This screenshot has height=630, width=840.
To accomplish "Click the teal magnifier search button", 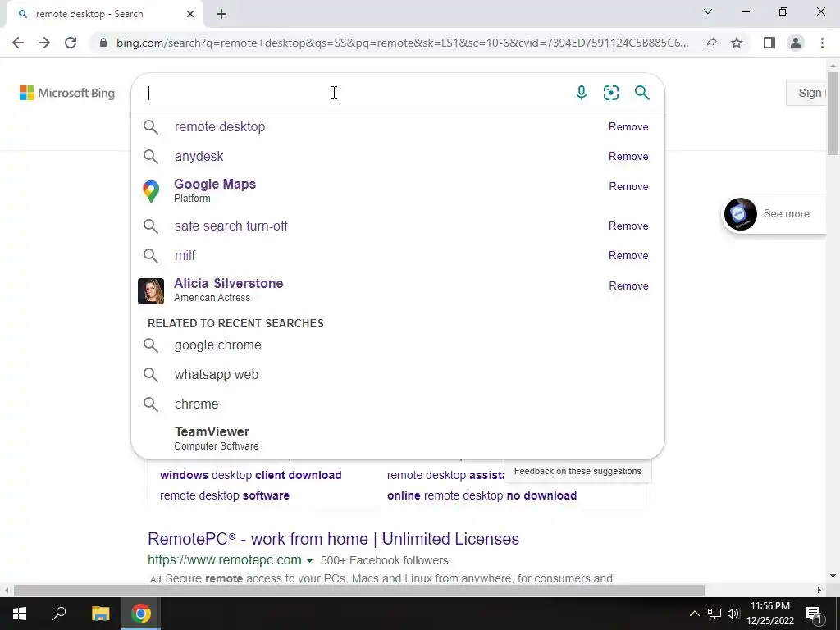I will coord(641,93).
